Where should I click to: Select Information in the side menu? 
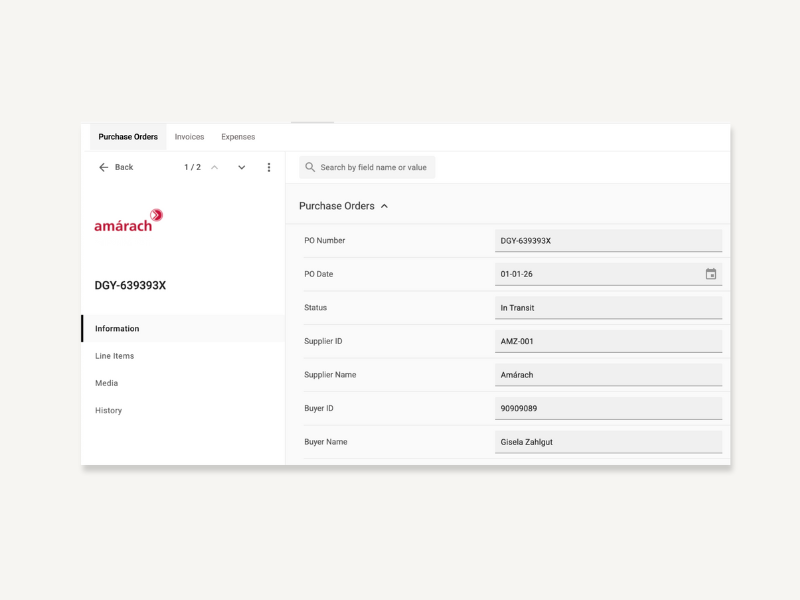[x=183, y=329]
